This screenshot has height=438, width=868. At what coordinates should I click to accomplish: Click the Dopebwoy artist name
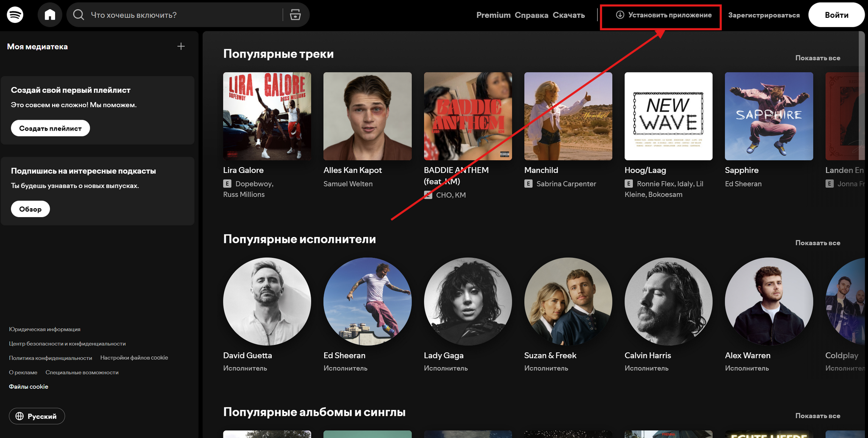pyautogui.click(x=253, y=184)
